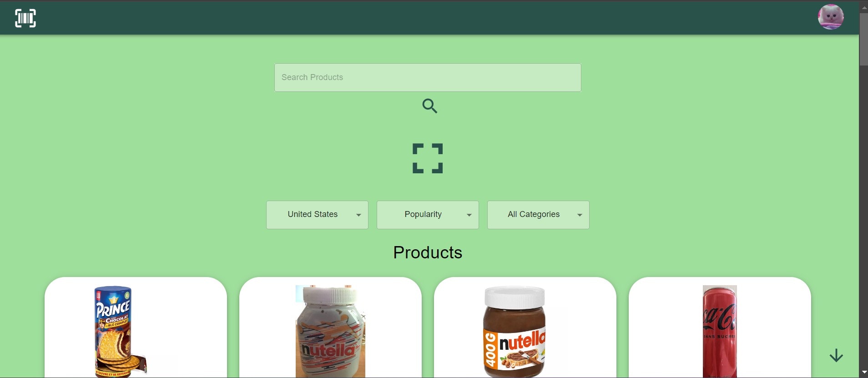Open the United States country dropdown
868x378 pixels.
[317, 215]
